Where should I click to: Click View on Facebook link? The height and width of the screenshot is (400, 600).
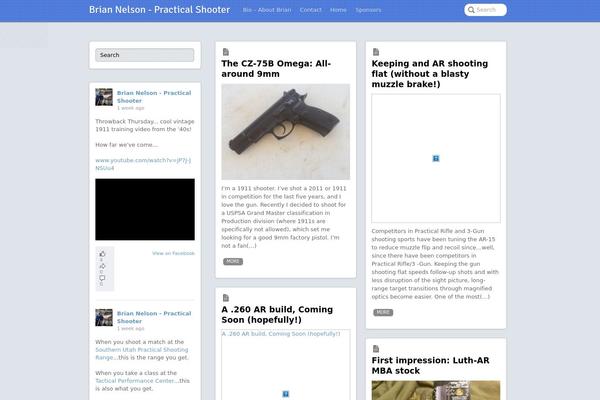tap(173, 253)
